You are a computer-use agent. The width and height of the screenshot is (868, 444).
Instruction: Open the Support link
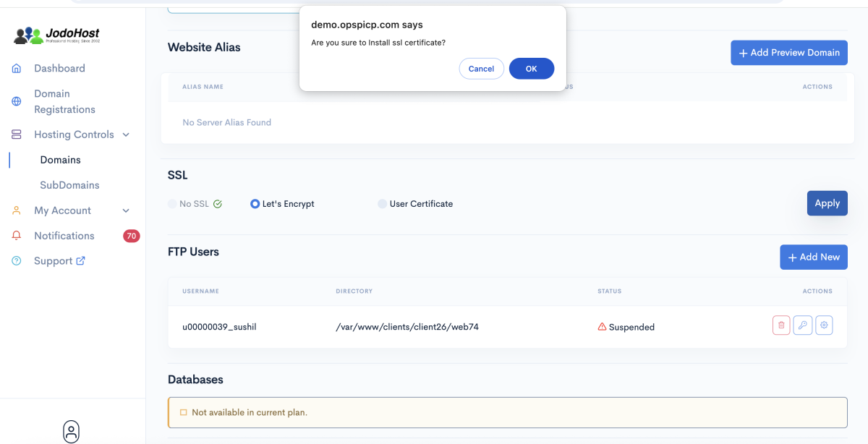point(53,261)
